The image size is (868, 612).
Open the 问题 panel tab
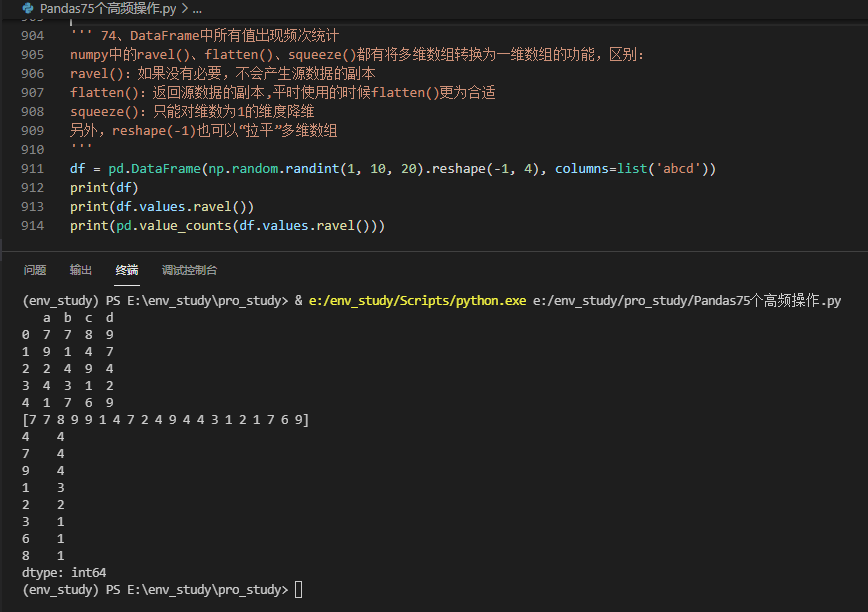35,270
